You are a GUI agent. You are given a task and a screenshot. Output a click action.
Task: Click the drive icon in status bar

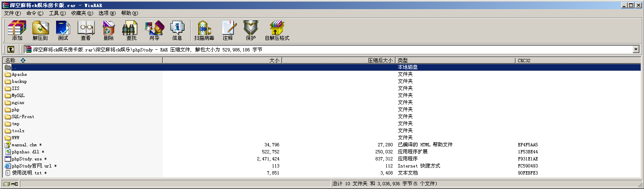(6, 184)
